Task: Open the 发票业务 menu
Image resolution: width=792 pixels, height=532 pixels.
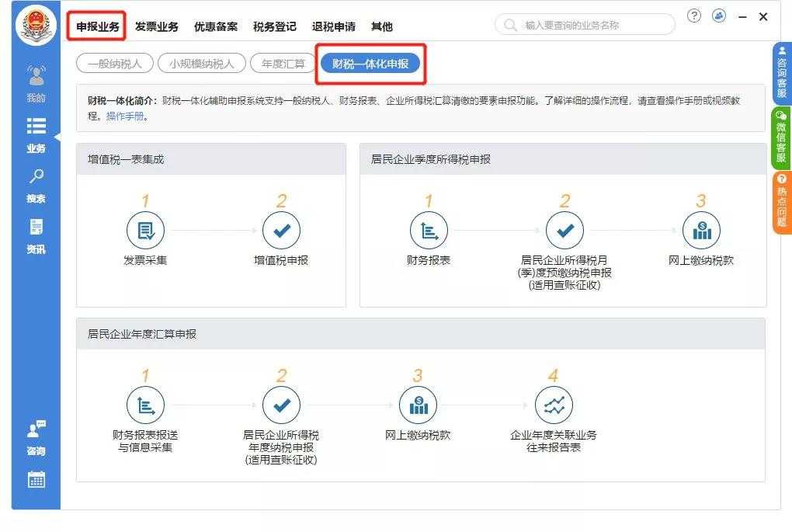Action: click(x=157, y=26)
